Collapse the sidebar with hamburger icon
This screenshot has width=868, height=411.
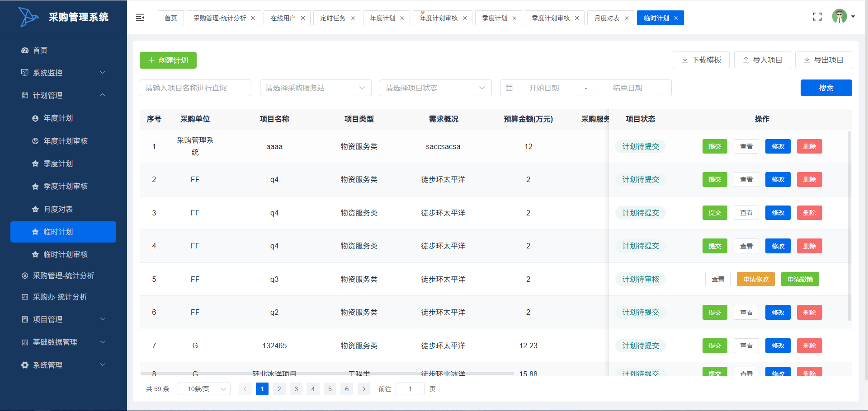tap(140, 18)
